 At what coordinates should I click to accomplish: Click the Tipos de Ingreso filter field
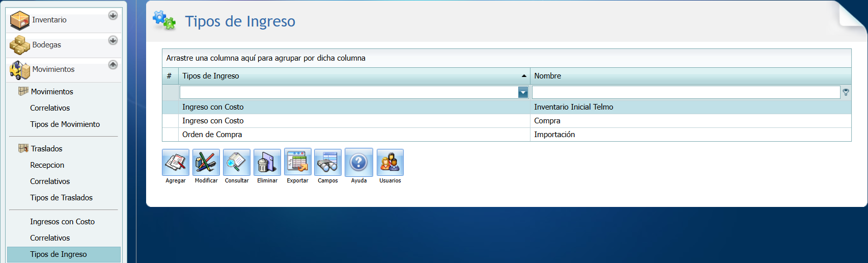[x=349, y=92]
